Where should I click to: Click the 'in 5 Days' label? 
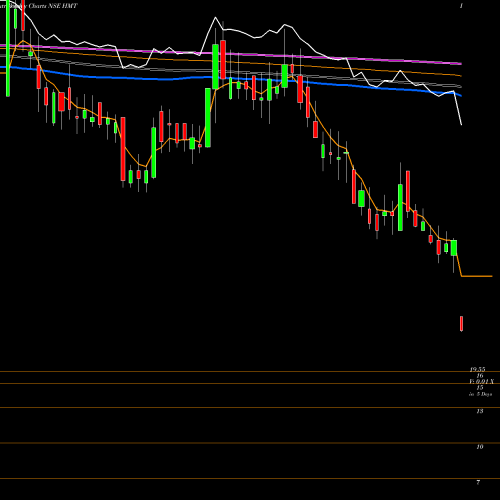(480, 394)
